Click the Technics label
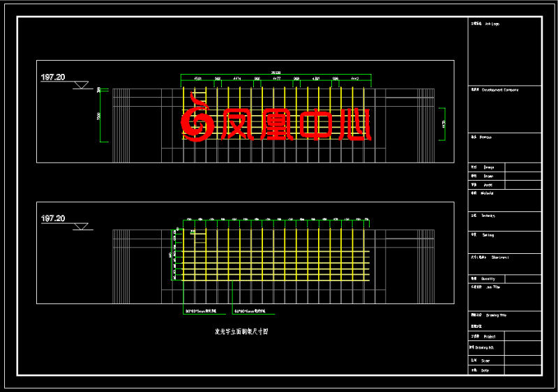 tap(483, 216)
